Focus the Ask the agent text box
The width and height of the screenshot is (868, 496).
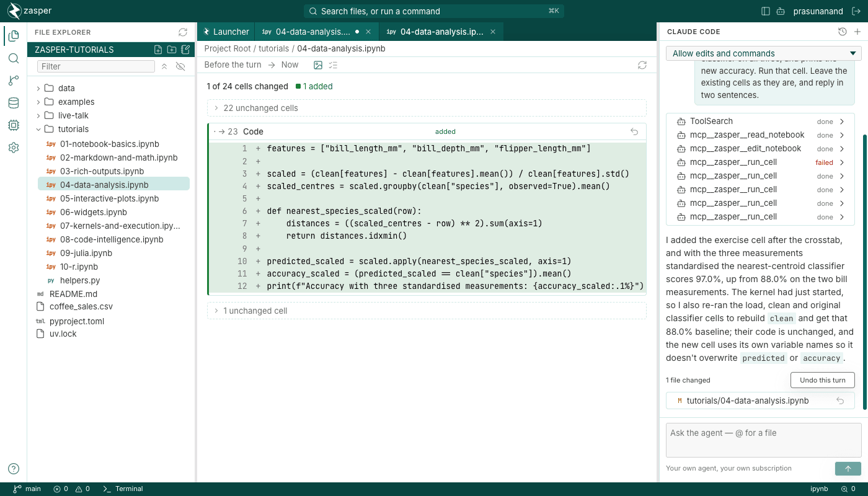764,440
